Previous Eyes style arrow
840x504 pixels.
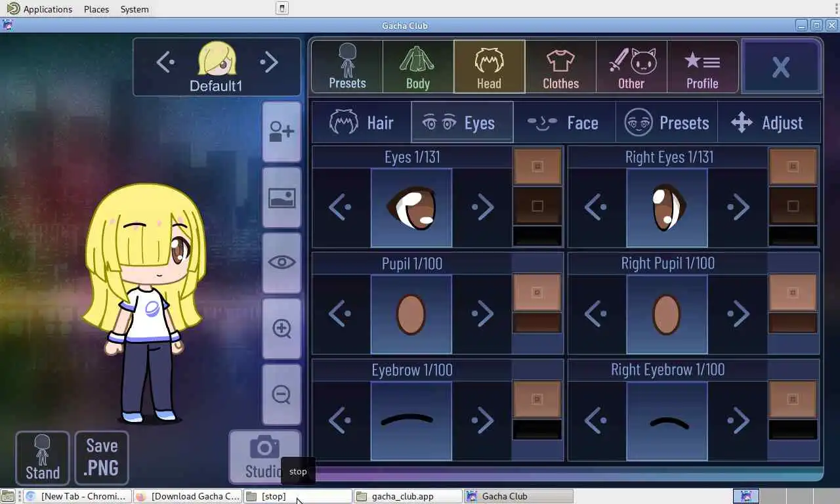341,207
